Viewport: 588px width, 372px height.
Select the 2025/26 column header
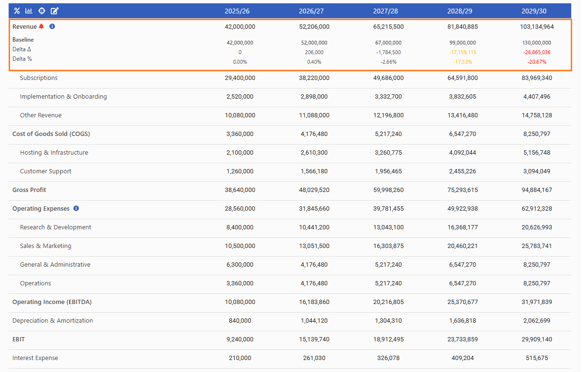(x=239, y=11)
